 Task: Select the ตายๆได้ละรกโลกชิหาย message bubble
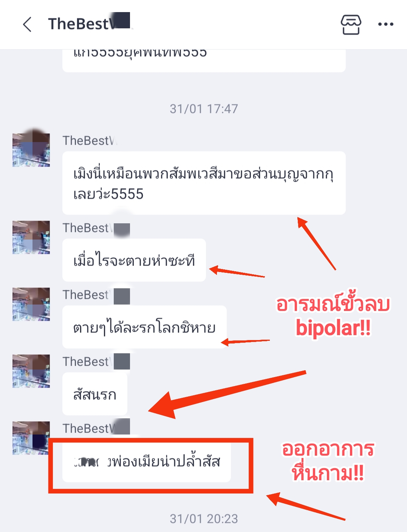click(x=144, y=327)
